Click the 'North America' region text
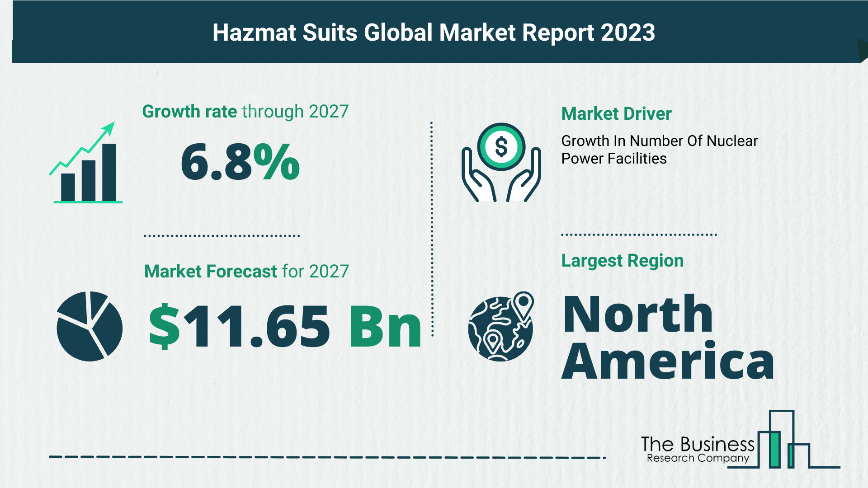This screenshot has height=488, width=868. (668, 337)
